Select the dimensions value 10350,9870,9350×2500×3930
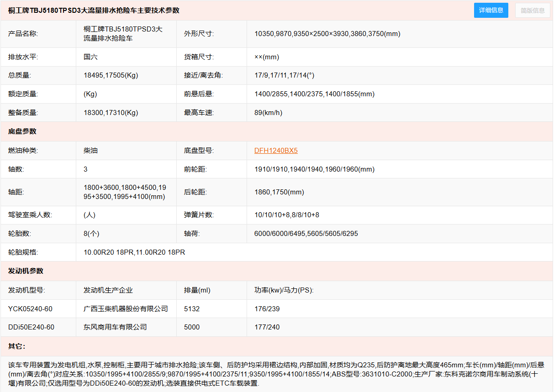 (327, 34)
